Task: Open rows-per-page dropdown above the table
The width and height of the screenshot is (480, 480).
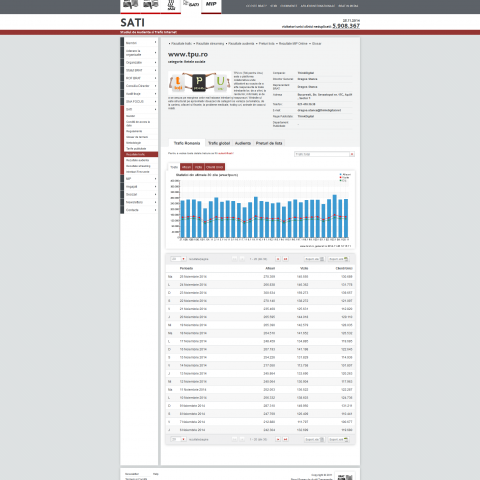Action: [178, 259]
